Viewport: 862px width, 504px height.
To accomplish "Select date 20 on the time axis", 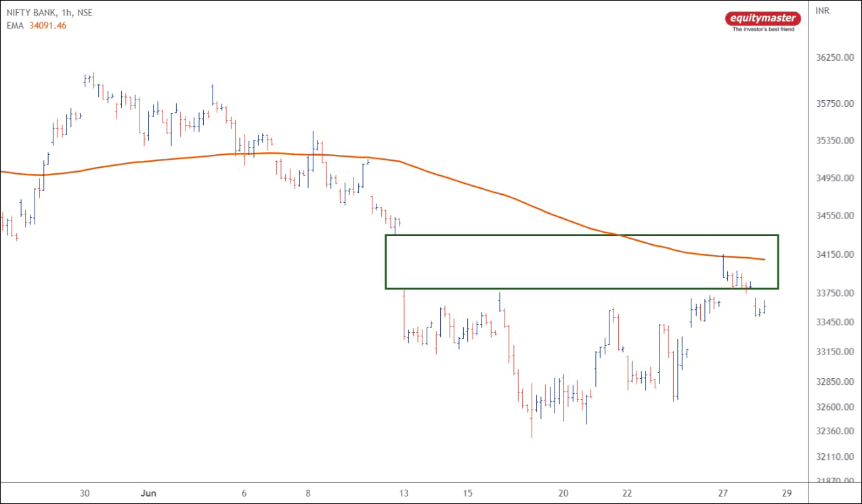I will point(563,493).
